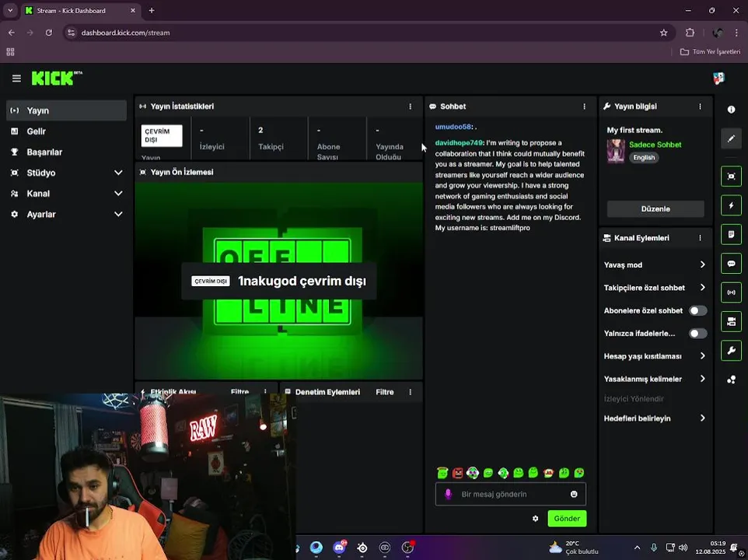Open Sadece Sohbet category link
Image resolution: width=748 pixels, height=560 pixels.
[655, 145]
